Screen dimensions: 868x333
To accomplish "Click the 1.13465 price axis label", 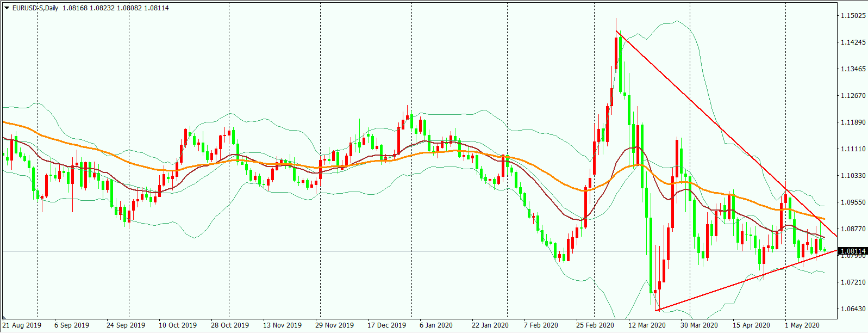I will [853, 69].
